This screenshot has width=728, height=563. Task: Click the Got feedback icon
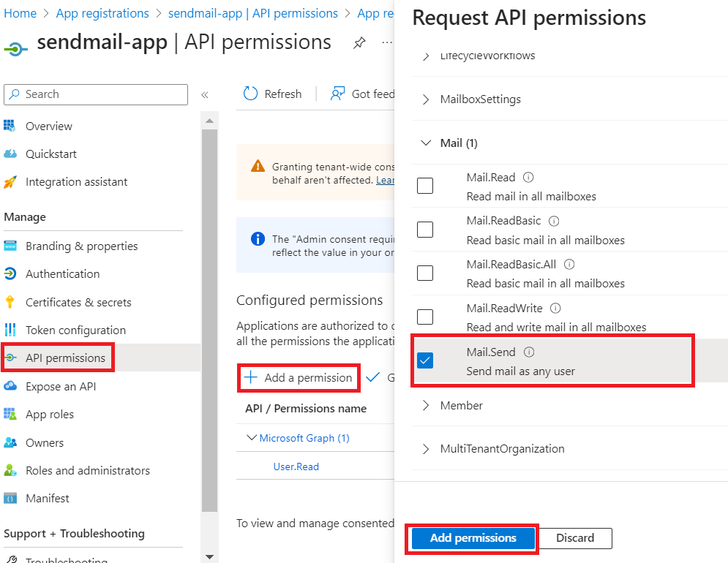(x=337, y=94)
